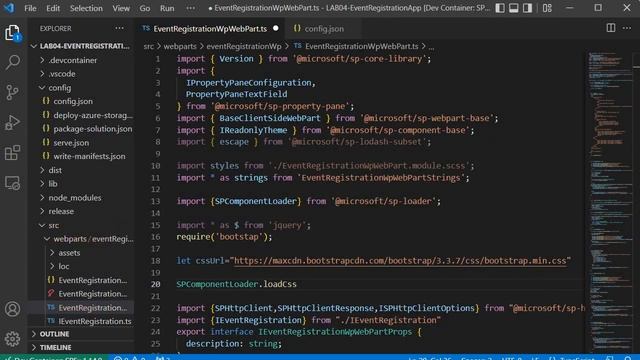640x360 pixels.
Task: Open the Run menu
Action: 167,8
